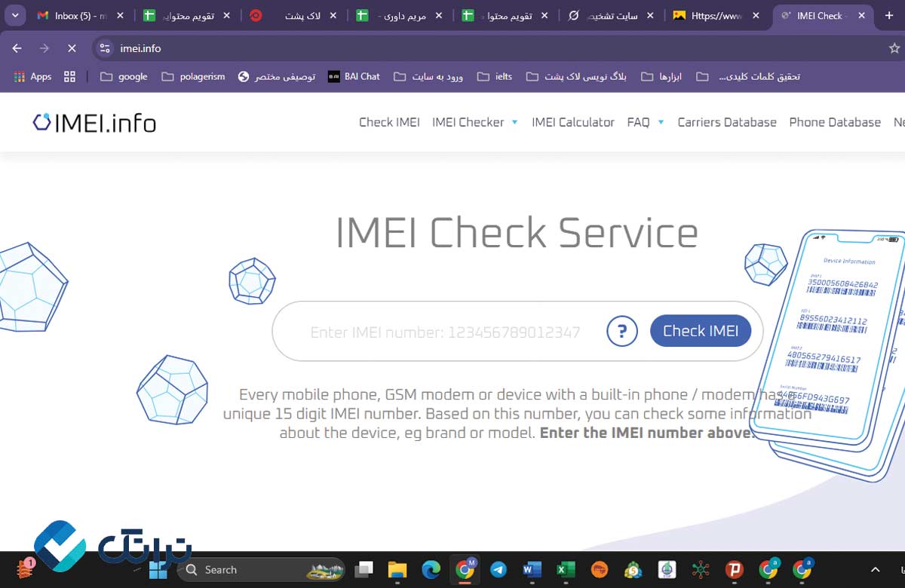Open a new browser tab
This screenshot has height=588, width=905.
pos(888,15)
